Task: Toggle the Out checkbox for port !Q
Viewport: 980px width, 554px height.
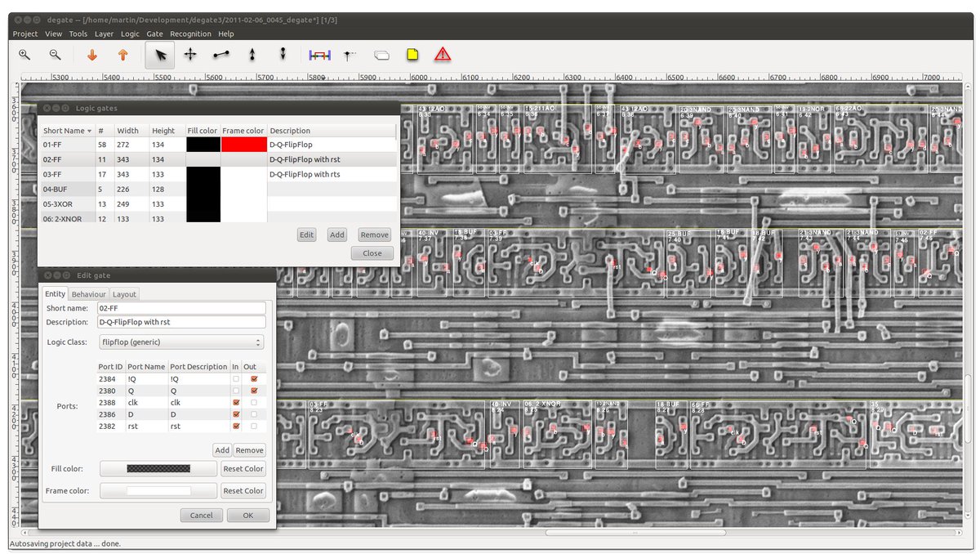Action: (x=254, y=379)
